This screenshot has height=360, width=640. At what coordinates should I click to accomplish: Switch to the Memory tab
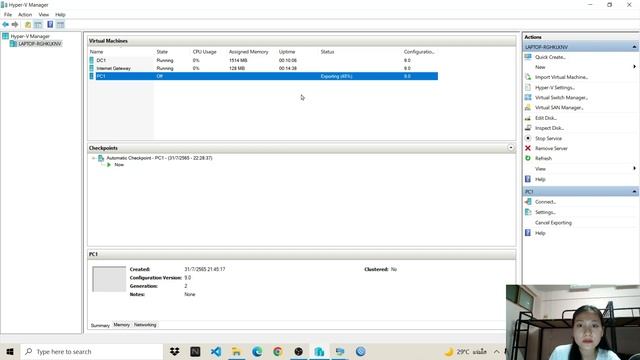pos(122,325)
